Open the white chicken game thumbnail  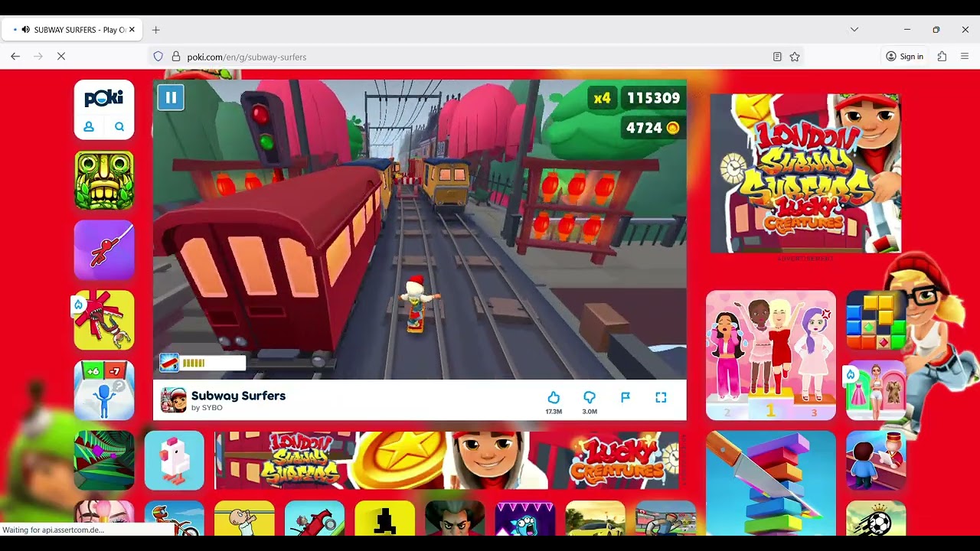tap(175, 460)
